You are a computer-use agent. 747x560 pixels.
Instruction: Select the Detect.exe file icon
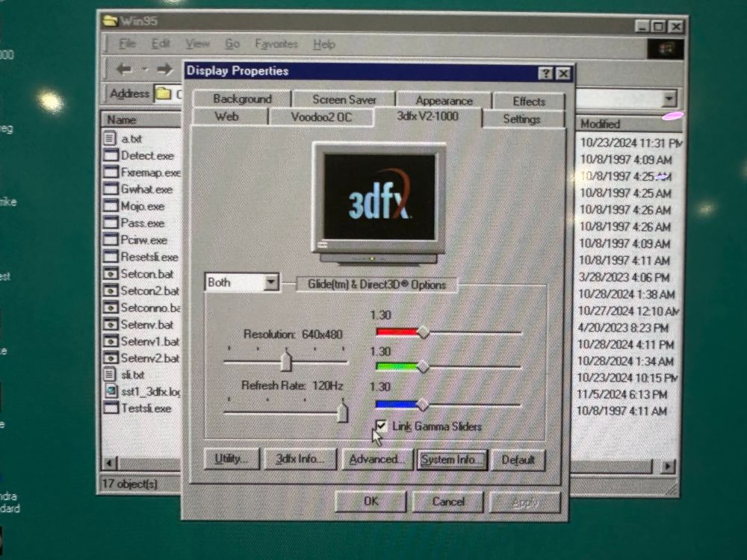pos(111,155)
